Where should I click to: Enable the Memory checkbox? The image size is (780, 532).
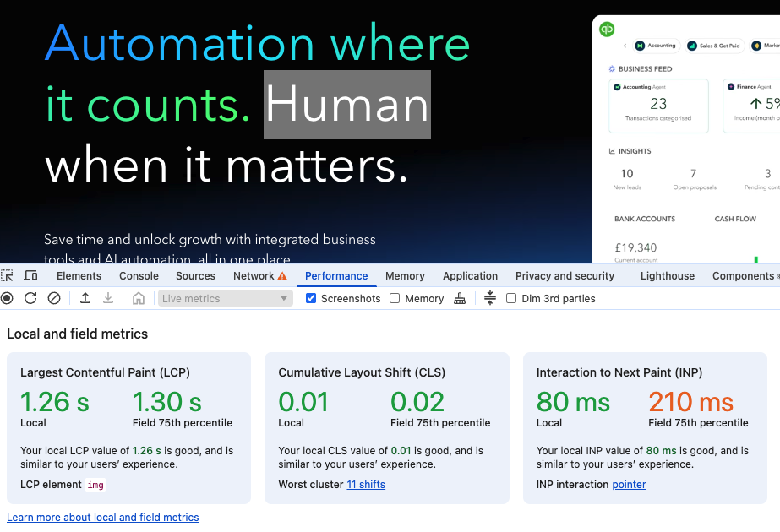point(394,298)
